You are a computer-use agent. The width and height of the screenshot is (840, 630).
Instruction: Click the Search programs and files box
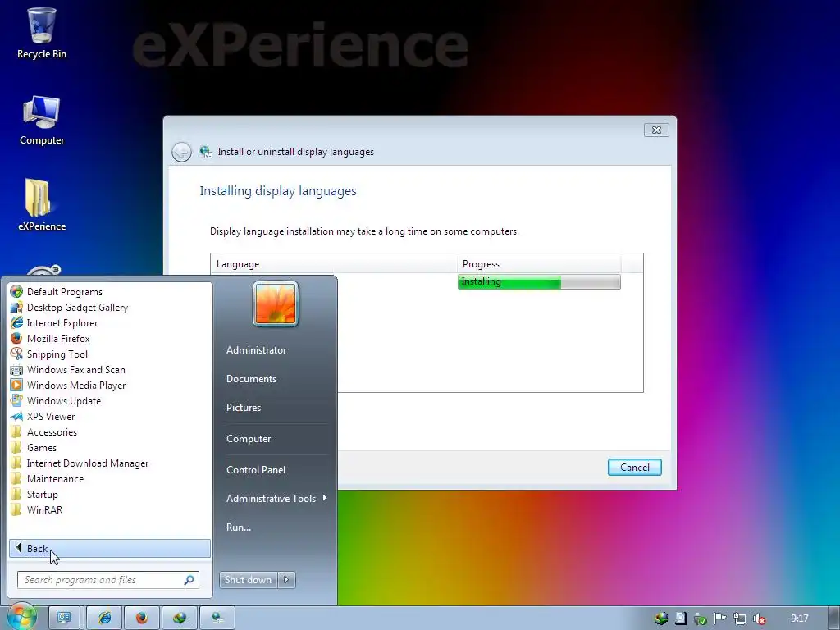point(108,580)
